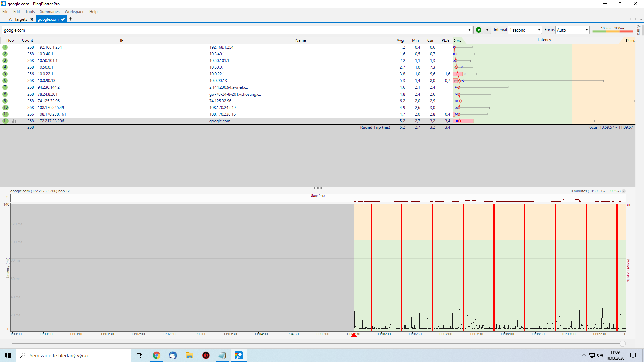The width and height of the screenshot is (644, 362).
Task: Close the All Targets tab
Action: pos(32,19)
